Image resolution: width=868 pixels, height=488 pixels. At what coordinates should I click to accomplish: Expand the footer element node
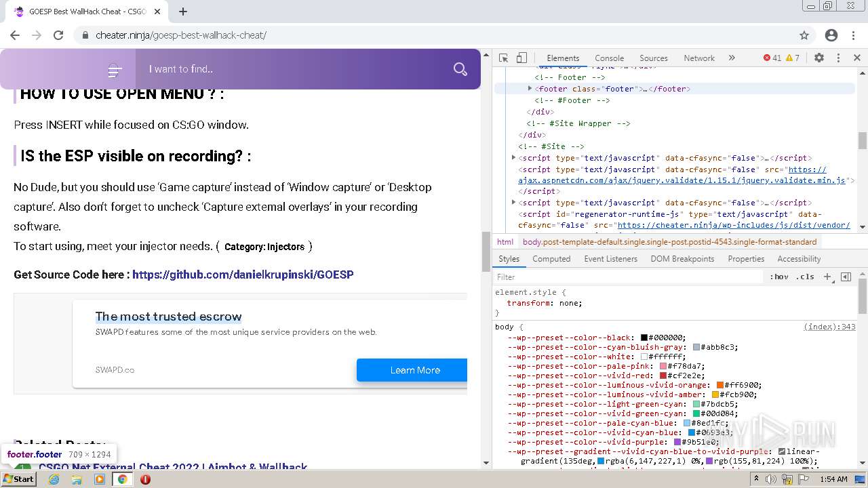[530, 89]
